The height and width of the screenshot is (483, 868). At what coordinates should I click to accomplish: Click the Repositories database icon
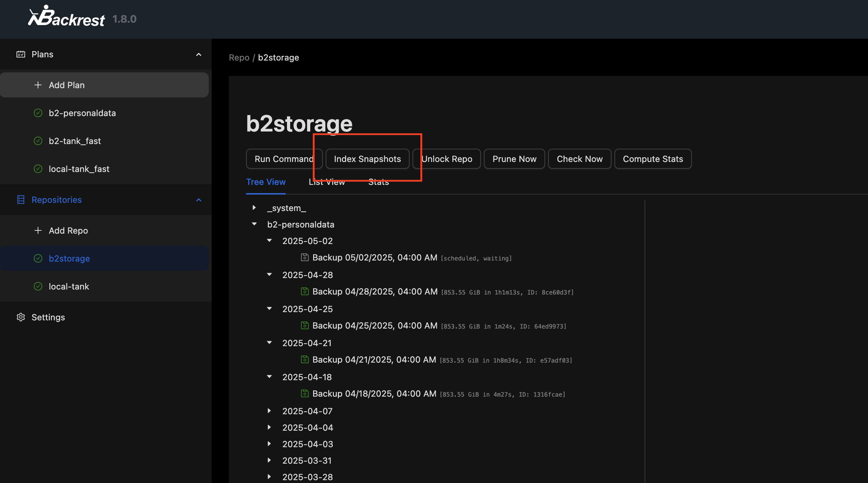pos(21,200)
